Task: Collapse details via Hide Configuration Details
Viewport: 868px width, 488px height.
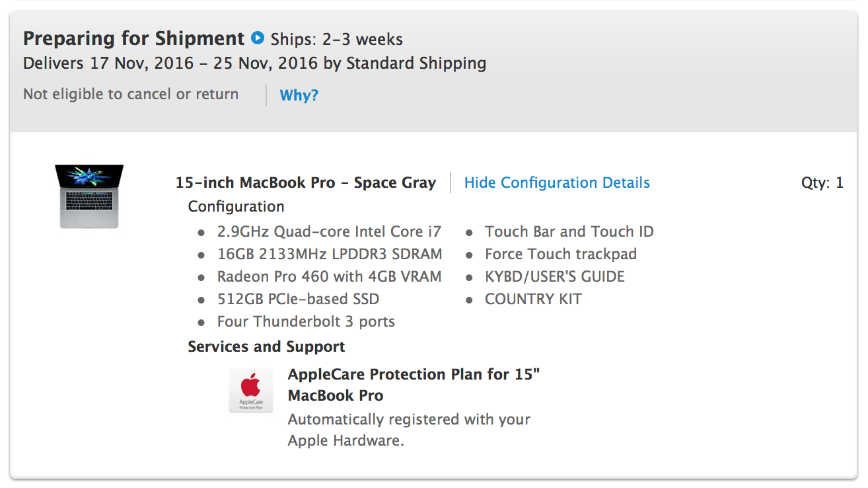Action: tap(557, 183)
